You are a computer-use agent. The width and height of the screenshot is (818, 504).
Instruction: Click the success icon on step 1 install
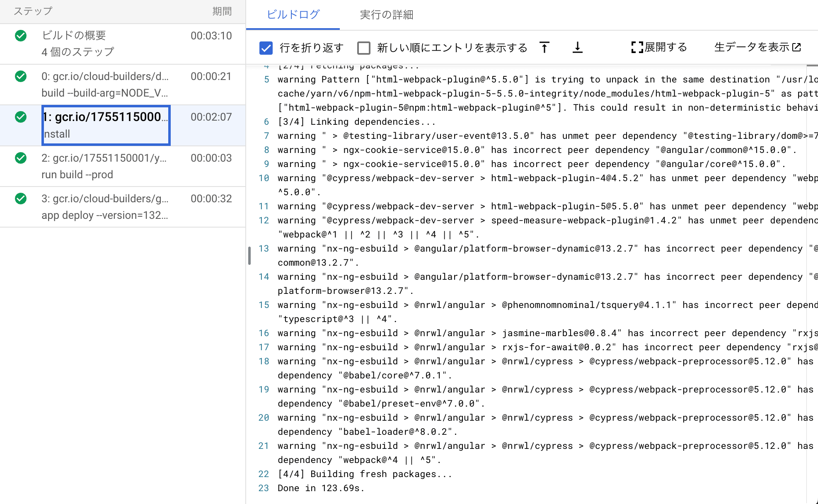coord(20,117)
